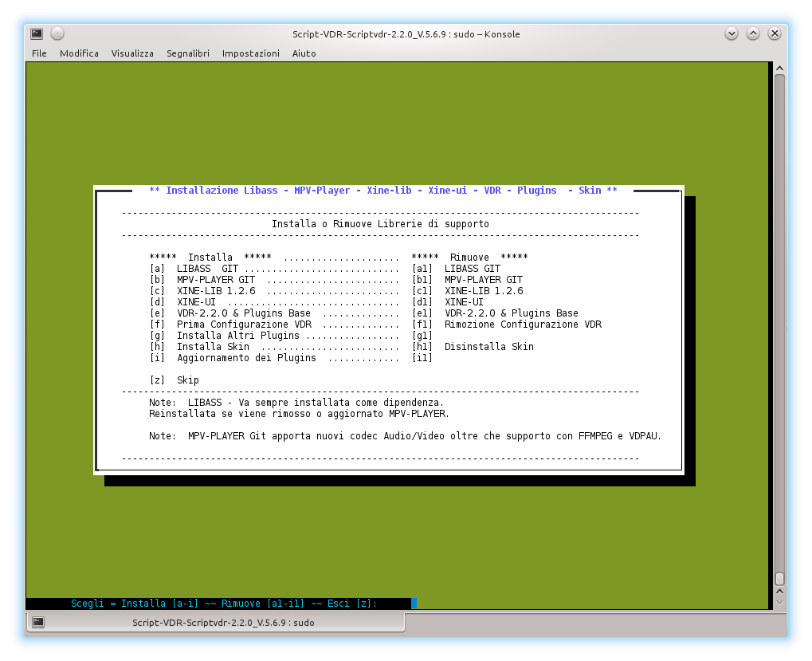Open the Segnalibri menu

187,53
